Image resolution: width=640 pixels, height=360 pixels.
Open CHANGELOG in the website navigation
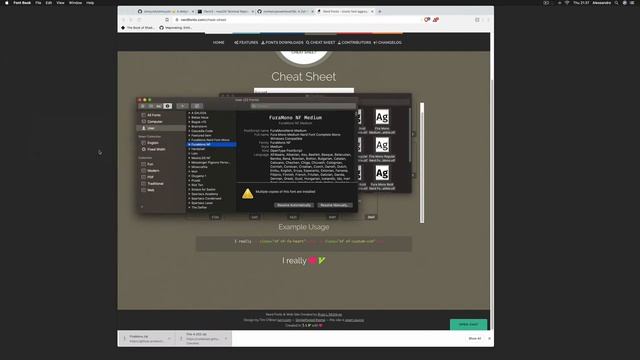tap(388, 42)
